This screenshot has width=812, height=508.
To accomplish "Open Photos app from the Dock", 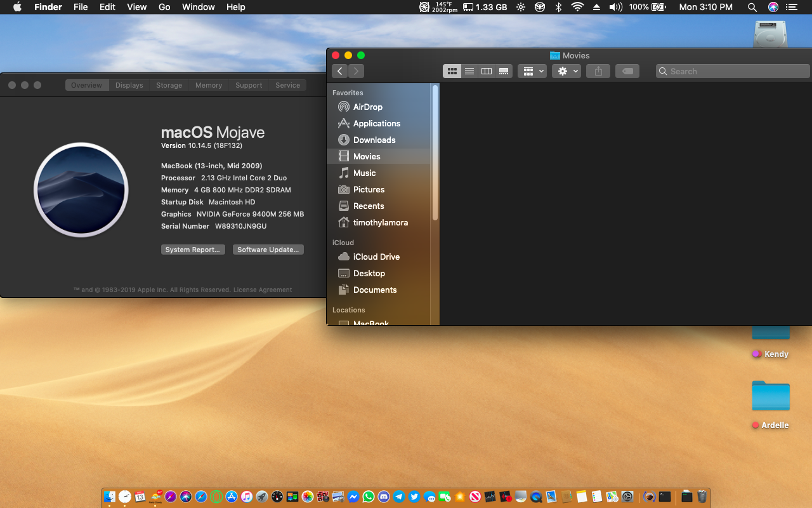I will pos(307,497).
